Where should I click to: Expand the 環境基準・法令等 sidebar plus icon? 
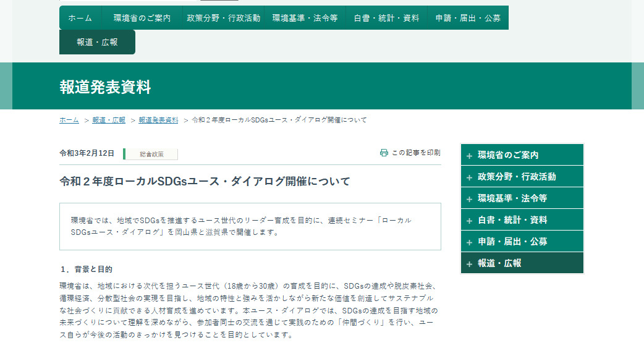tap(470, 199)
